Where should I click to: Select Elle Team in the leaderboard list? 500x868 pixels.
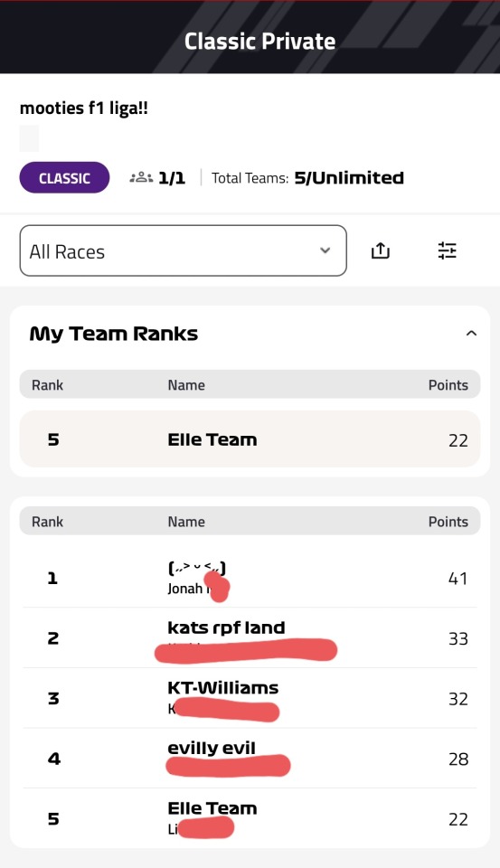(250, 818)
